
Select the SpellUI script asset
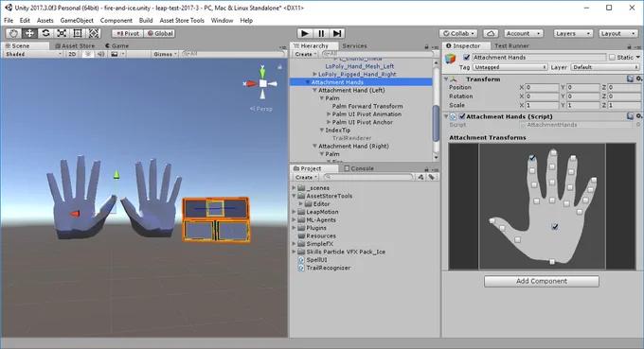click(316, 259)
